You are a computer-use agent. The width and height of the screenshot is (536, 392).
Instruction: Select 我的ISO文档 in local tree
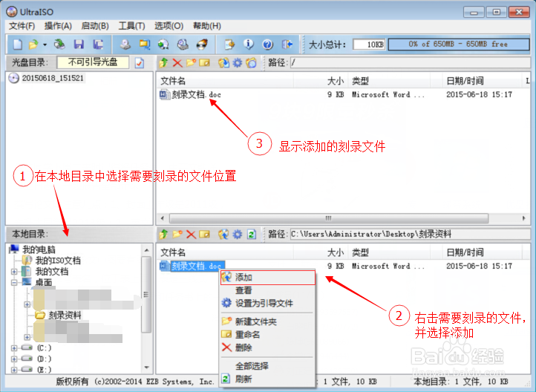click(58, 261)
